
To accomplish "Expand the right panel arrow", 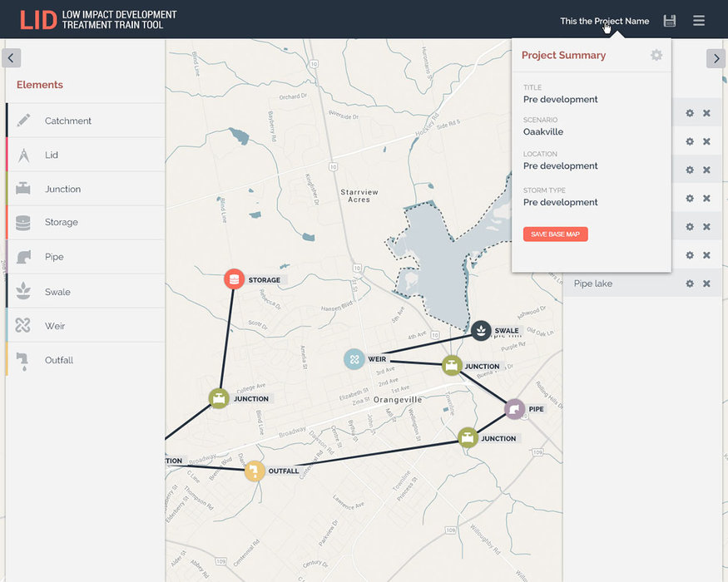I will [716, 58].
